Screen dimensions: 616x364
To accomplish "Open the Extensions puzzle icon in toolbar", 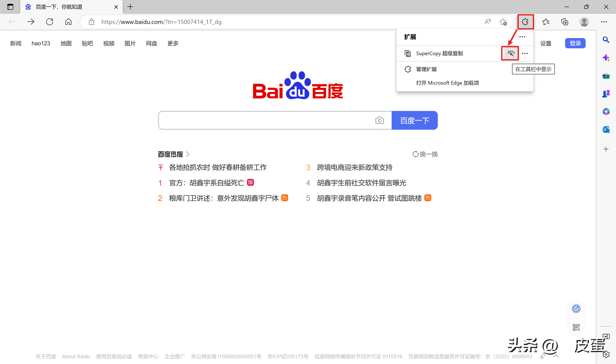I will tap(525, 22).
